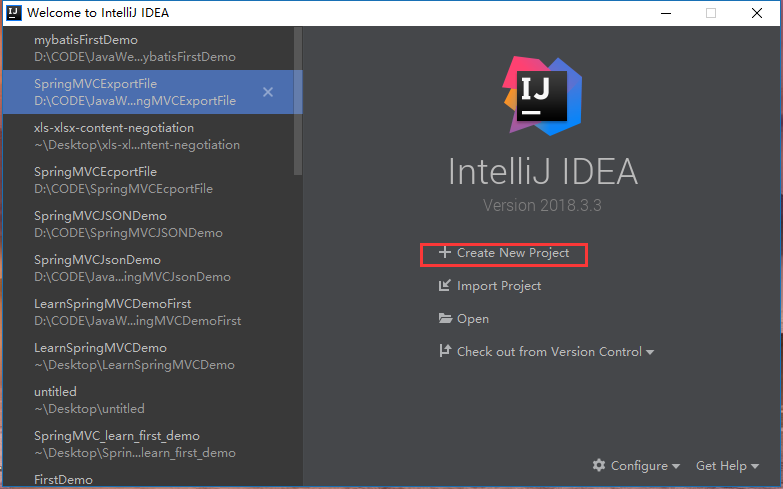Minimize the welcome window
This screenshot has width=783, height=489.
666,13
